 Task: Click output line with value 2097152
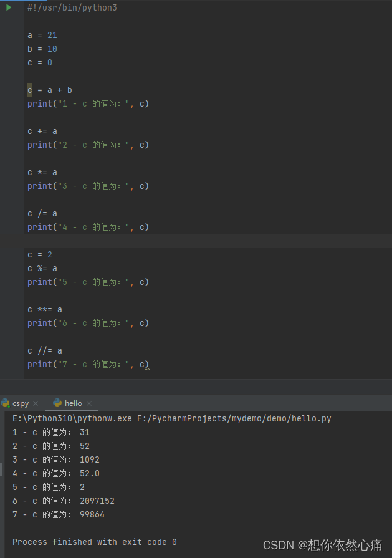pyautogui.click(x=64, y=501)
